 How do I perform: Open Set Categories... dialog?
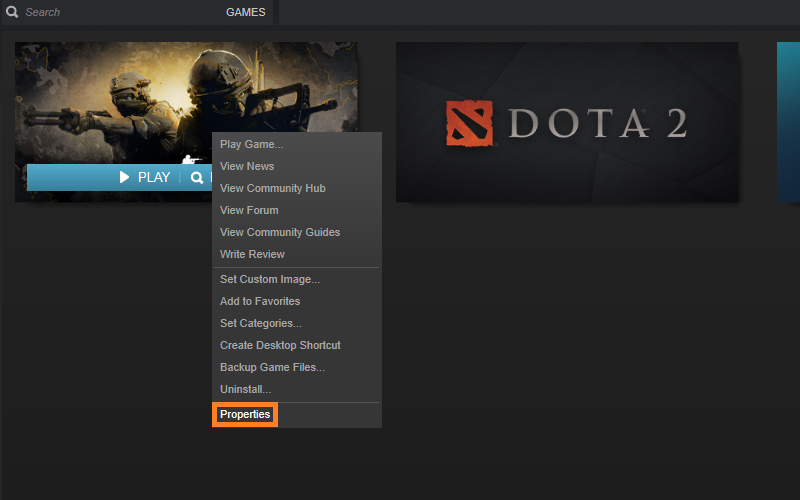tap(260, 324)
